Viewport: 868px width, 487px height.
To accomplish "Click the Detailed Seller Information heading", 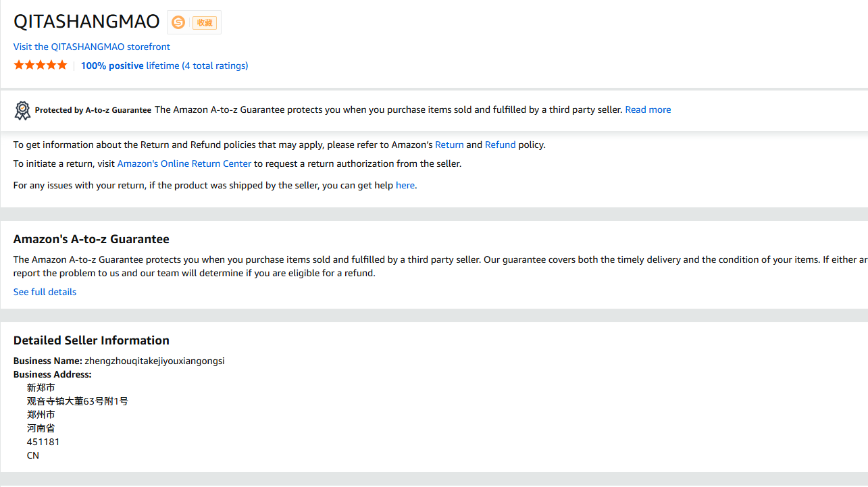I will pyautogui.click(x=91, y=340).
